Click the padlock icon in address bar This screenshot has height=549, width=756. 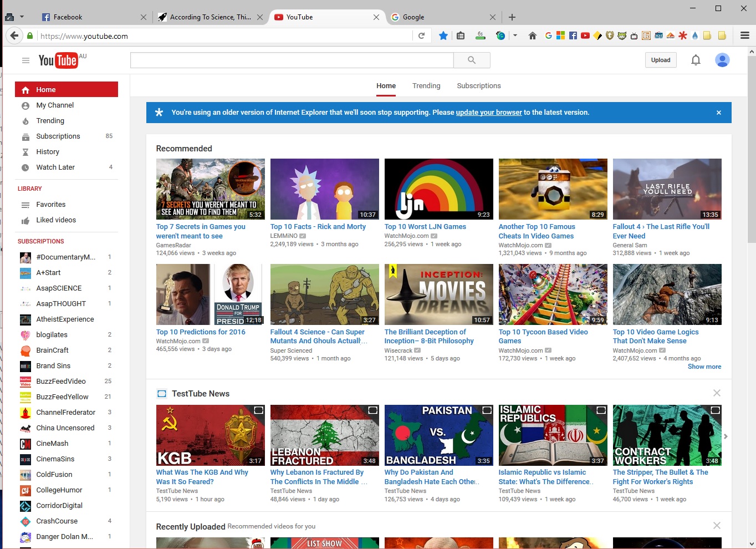[x=30, y=36]
